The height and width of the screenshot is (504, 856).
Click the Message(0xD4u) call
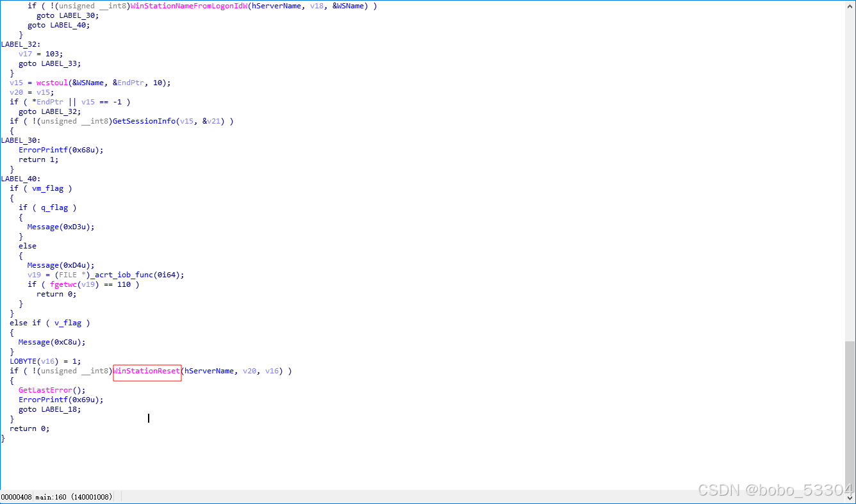pos(61,265)
